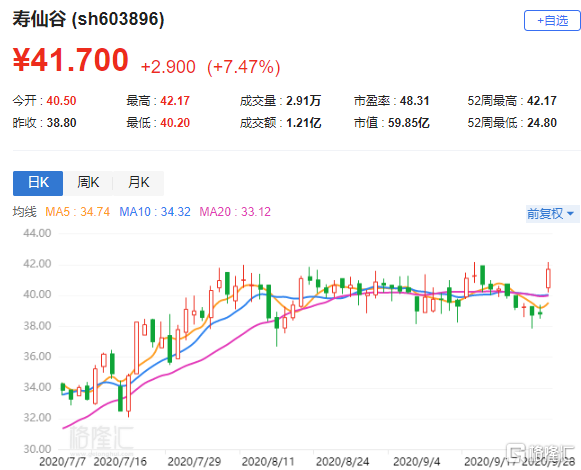Click the MA5 : 34.74 indicator label
The width and height of the screenshot is (581, 470).
click(x=77, y=212)
